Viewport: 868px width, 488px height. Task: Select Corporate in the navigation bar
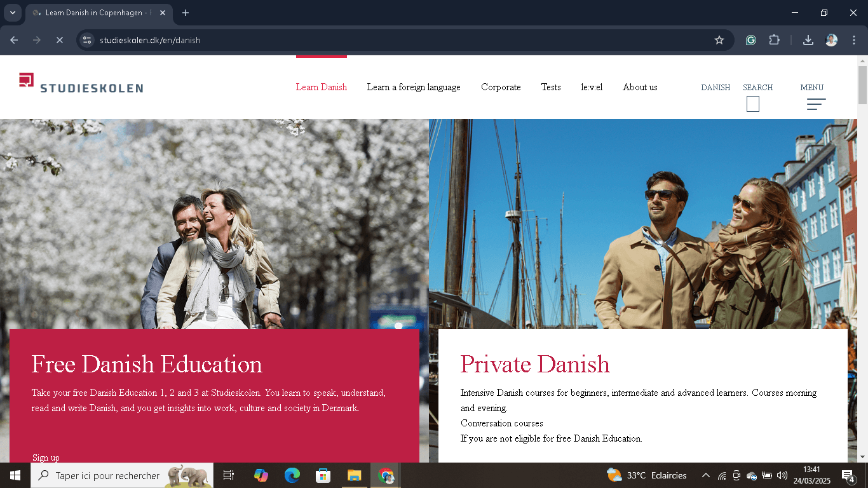tap(501, 87)
